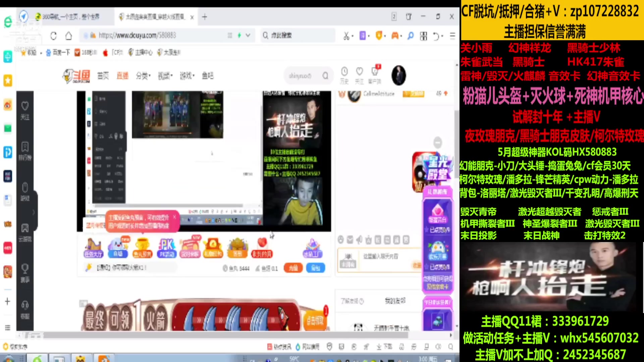This screenshot has height=362, width=644.
Task: Click the undo closed tab icon
Action: 436,36
